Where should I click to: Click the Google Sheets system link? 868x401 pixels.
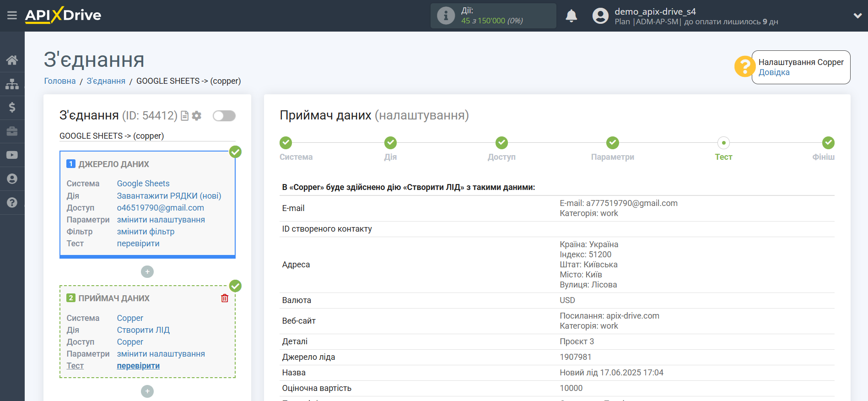pyautogui.click(x=143, y=184)
